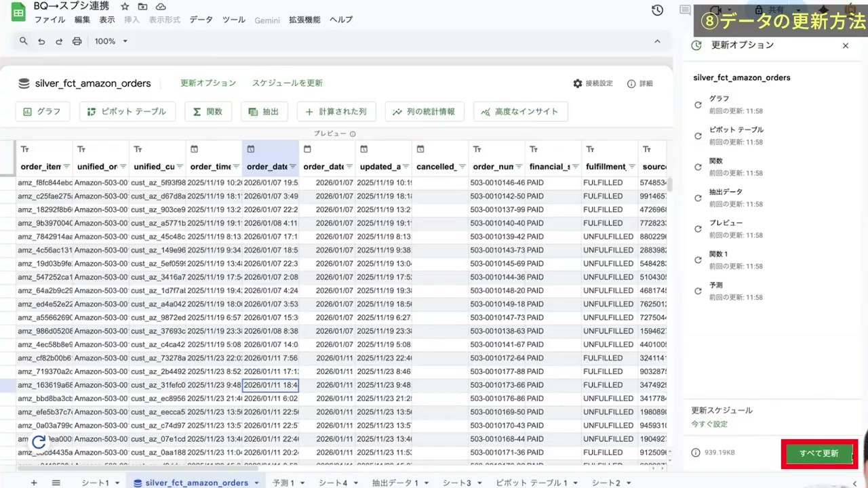Refresh the プレビュー item
The height and width of the screenshot is (488, 868).
[x=698, y=229]
